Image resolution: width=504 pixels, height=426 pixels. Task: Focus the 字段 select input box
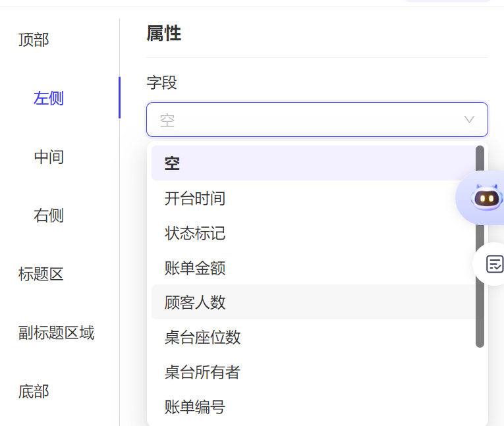[317, 120]
